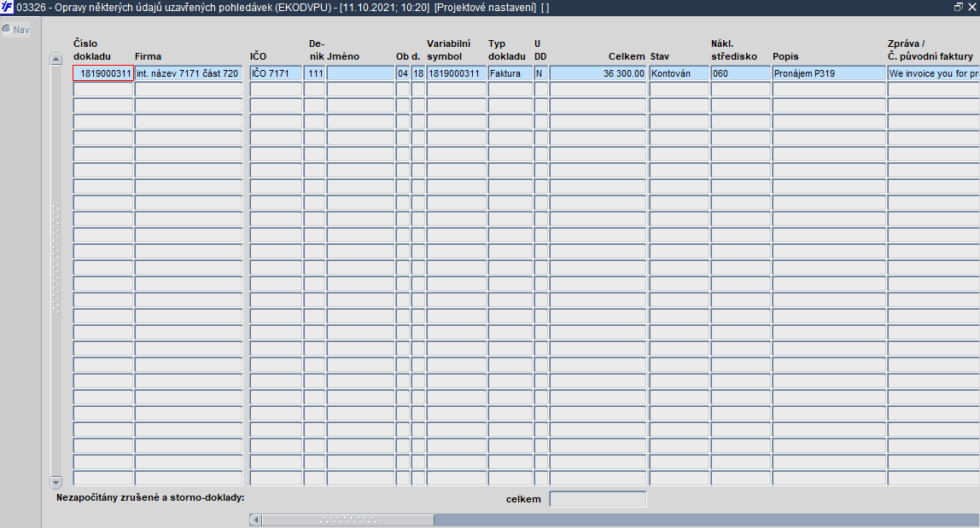
Task: Click the horizontal scrollbar thumb
Action: point(348,519)
